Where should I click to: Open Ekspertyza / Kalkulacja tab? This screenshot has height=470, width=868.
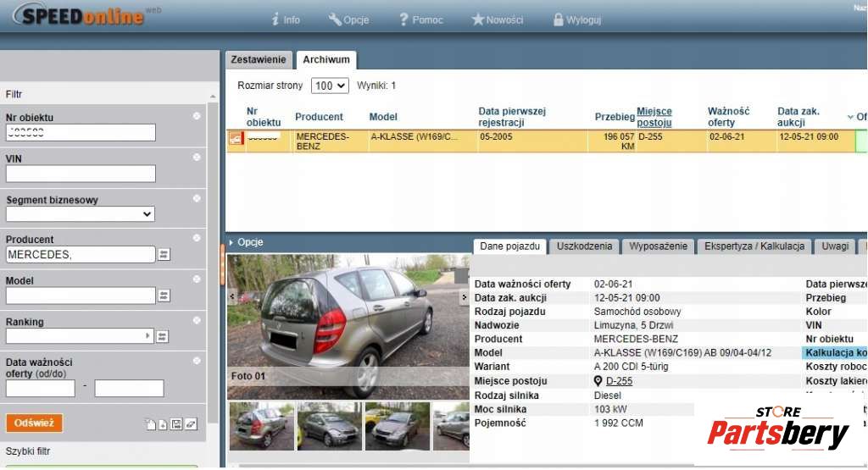point(754,246)
